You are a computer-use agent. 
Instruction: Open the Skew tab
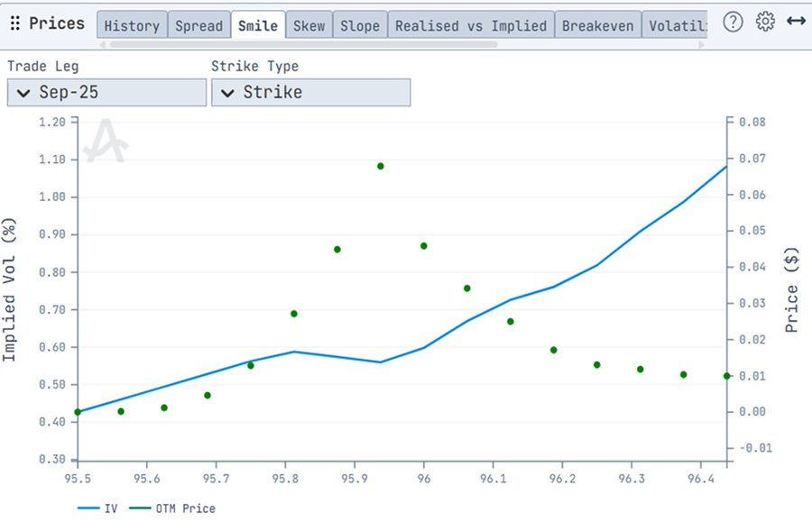[309, 25]
